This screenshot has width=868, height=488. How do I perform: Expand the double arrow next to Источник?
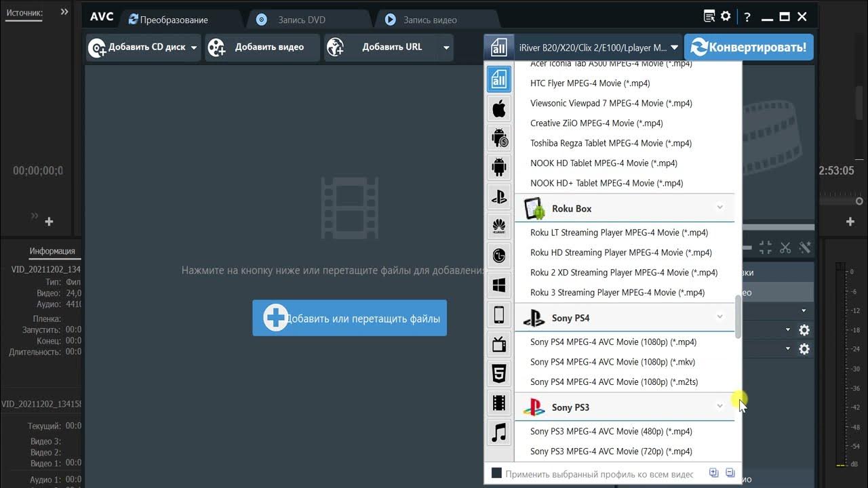[x=64, y=12]
